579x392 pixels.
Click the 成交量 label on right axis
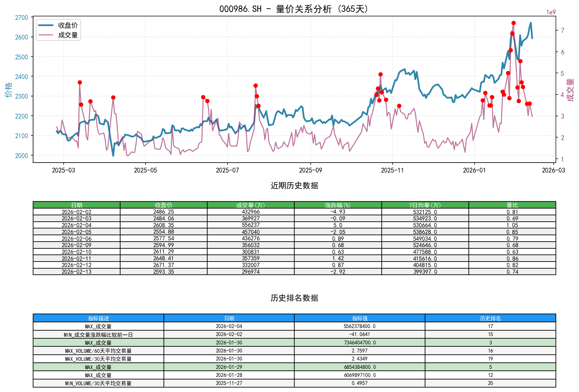pos(570,90)
